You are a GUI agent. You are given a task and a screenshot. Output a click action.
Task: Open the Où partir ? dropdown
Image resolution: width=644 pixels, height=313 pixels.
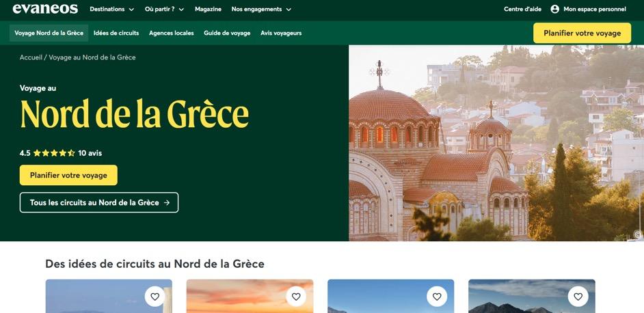164,9
